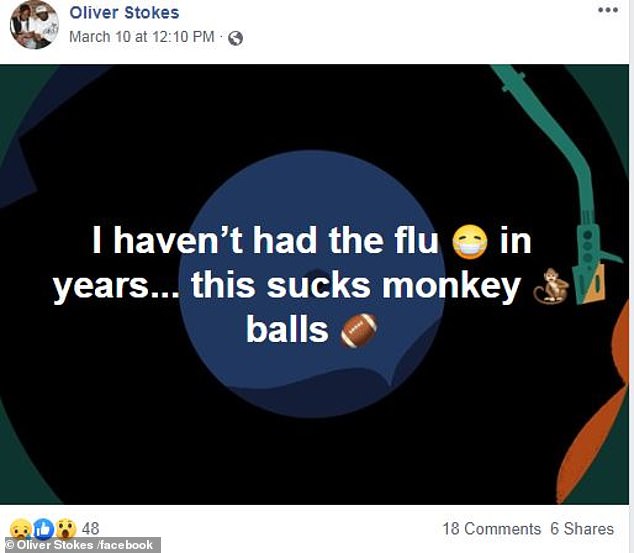
Task: Open Oliver Stokes' profile picture
Action: tap(34, 25)
